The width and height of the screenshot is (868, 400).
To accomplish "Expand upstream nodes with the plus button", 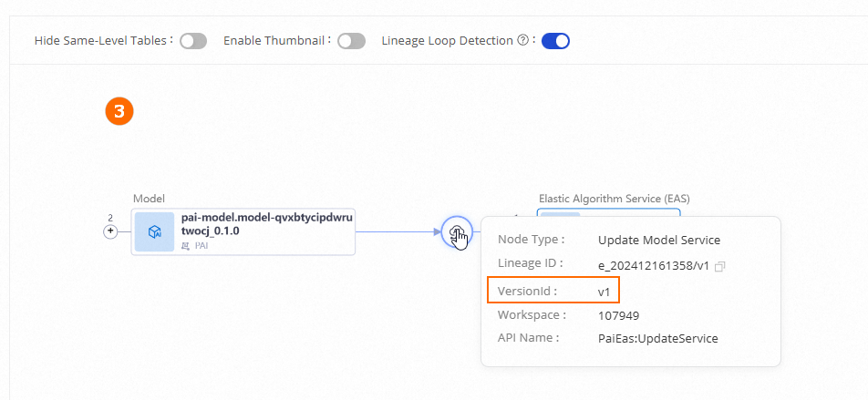I will click(x=111, y=231).
